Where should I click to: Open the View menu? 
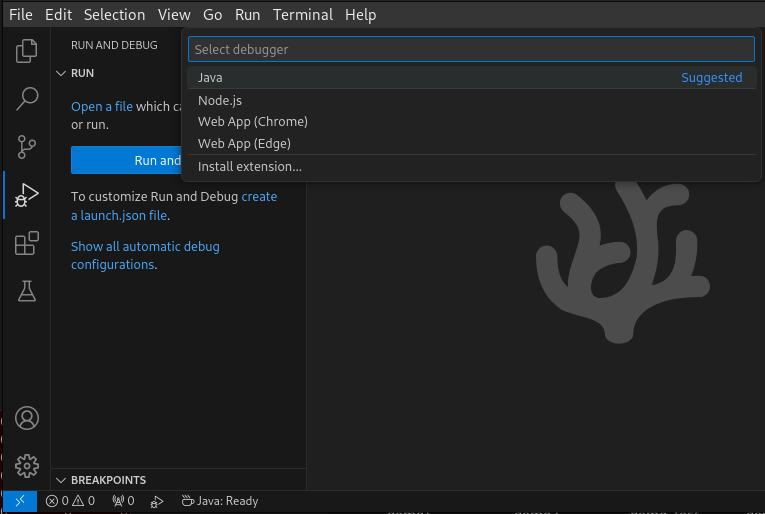174,15
